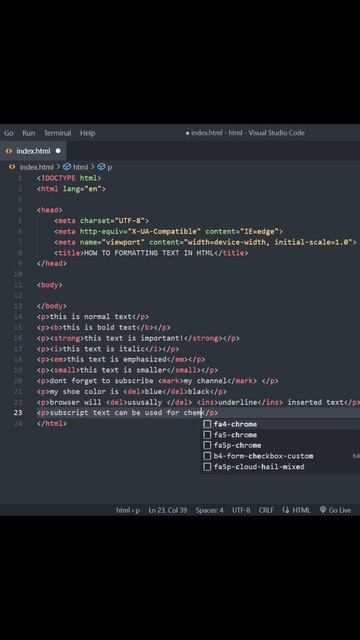This screenshot has height=640, width=360.
Task: Click the line 'this text is emphasized'
Action: [x=121, y=360]
